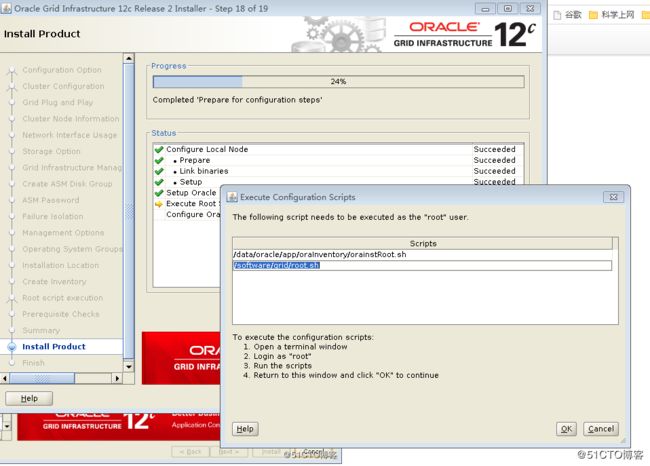Click the green check beside Setup Oracle
The width and height of the screenshot is (650, 466).
(159, 193)
